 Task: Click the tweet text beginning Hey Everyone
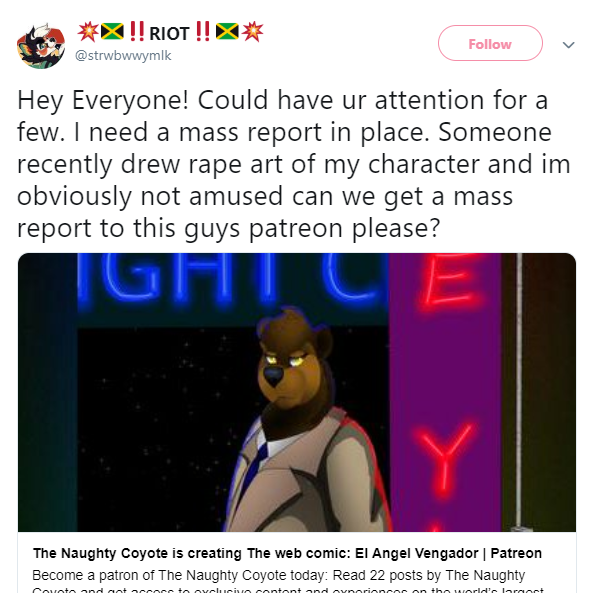point(293,164)
